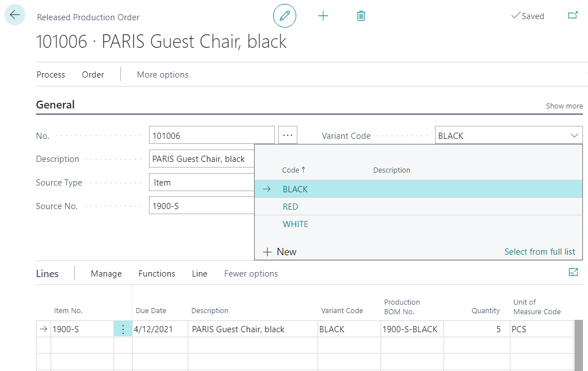Expand the Variant Code dropdown arrow

(x=575, y=135)
